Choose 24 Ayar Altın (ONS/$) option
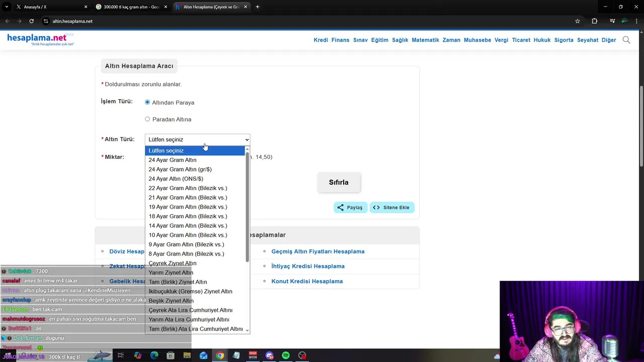 click(195, 178)
